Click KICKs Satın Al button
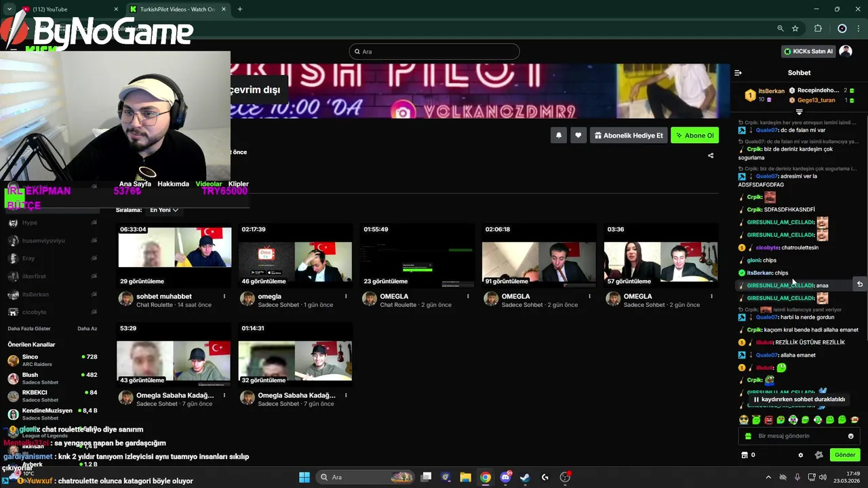This screenshot has height=488, width=868. pyautogui.click(x=808, y=52)
